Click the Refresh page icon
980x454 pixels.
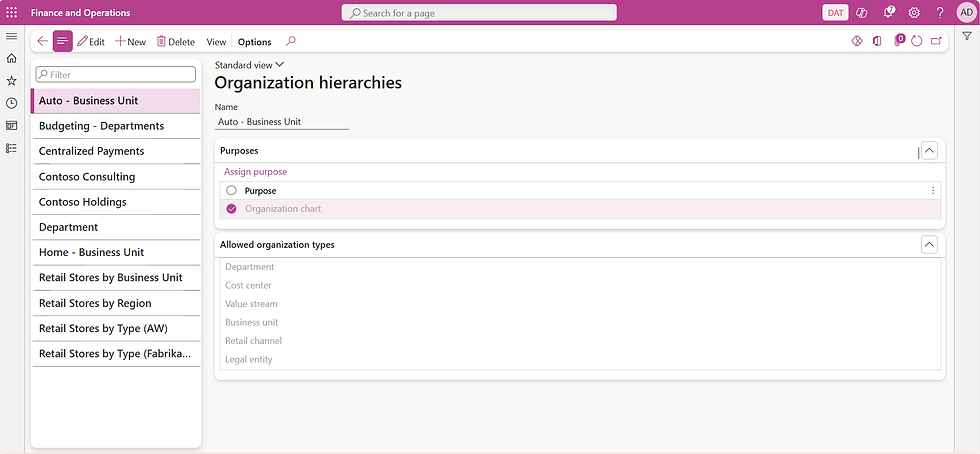(x=916, y=42)
